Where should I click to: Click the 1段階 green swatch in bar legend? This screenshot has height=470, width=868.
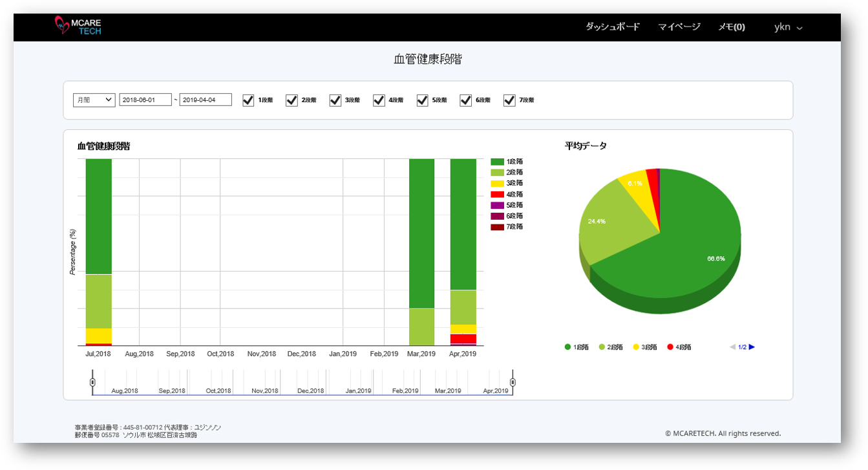pos(497,162)
